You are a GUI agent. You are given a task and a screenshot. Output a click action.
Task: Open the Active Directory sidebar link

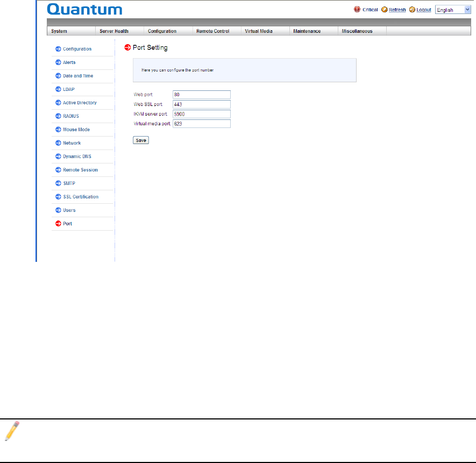click(x=80, y=103)
